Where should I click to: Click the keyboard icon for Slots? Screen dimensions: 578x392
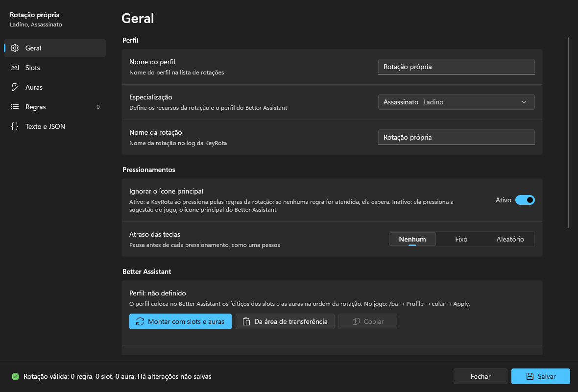[15, 68]
